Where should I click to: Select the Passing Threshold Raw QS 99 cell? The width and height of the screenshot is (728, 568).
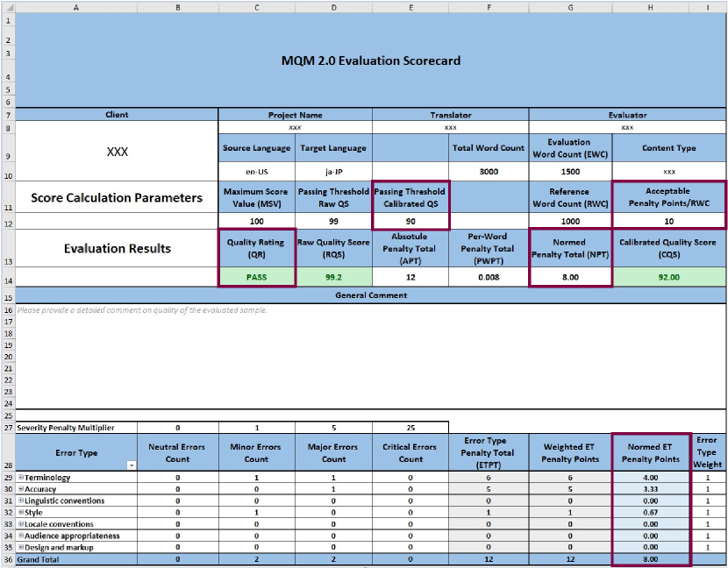(x=333, y=221)
